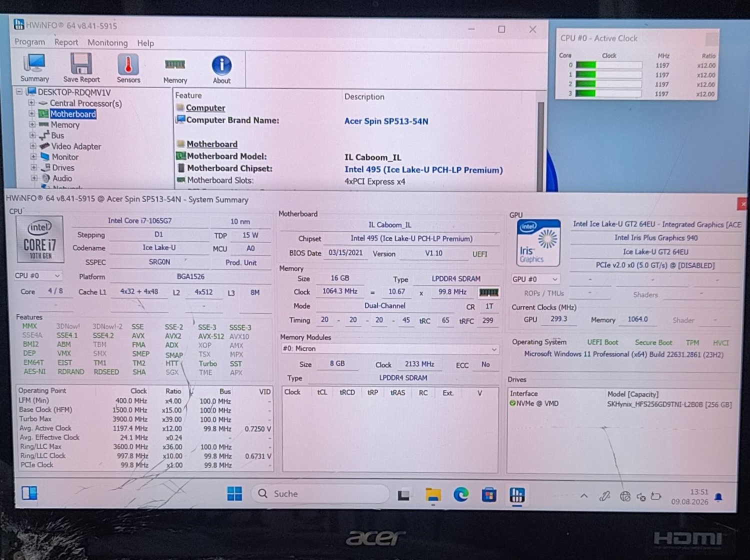Viewport: 750px width, 560px height.
Task: Select Video Adapter in the tree
Action: (x=76, y=146)
